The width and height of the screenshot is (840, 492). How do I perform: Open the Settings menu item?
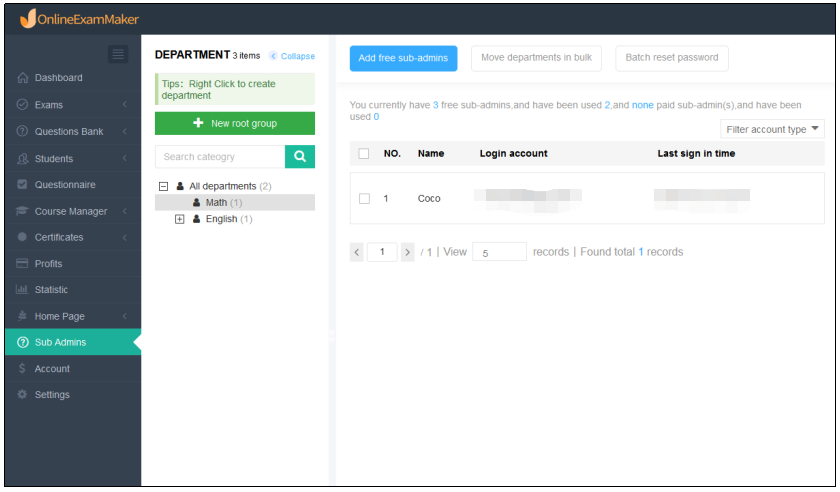point(52,394)
